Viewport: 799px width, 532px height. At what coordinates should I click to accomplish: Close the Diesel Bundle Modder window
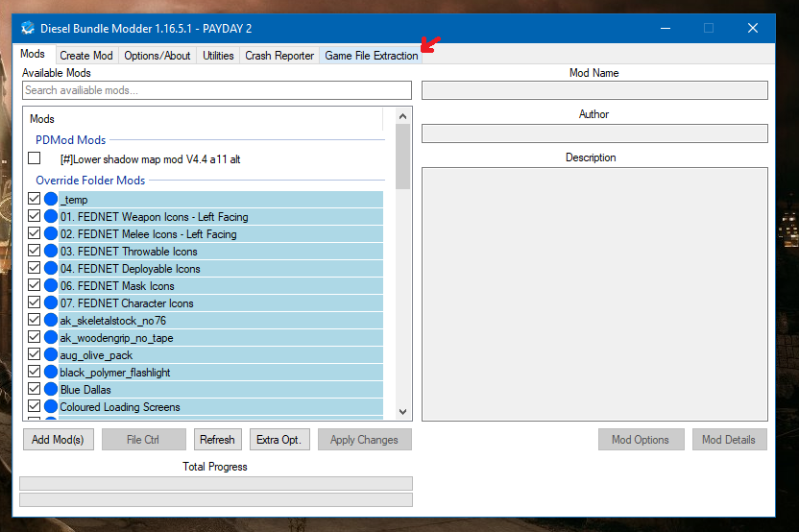pos(753,28)
